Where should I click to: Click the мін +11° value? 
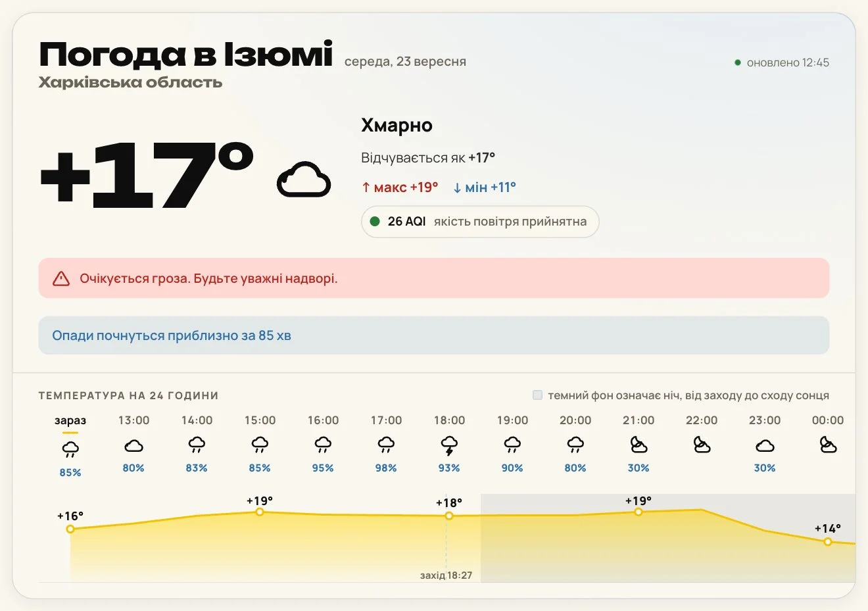click(485, 187)
